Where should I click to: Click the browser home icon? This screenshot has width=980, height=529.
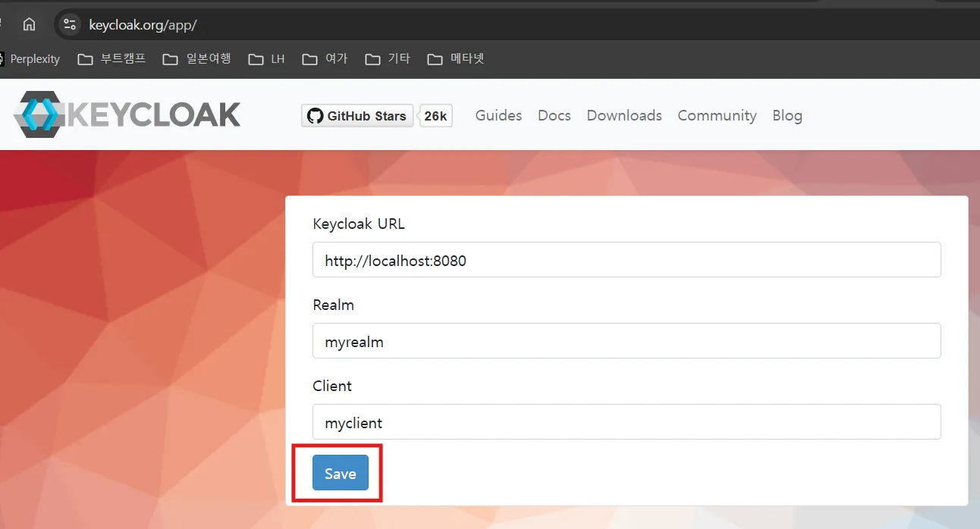[29, 24]
